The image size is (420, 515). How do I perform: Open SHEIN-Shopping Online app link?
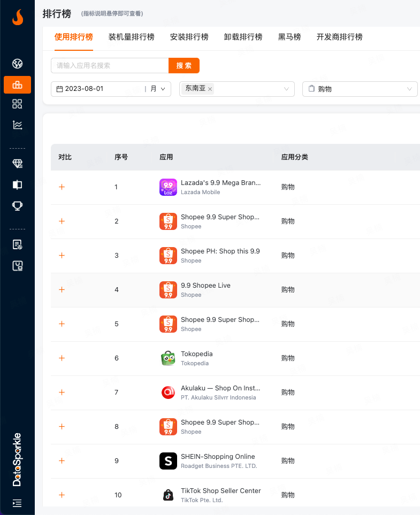click(x=218, y=457)
